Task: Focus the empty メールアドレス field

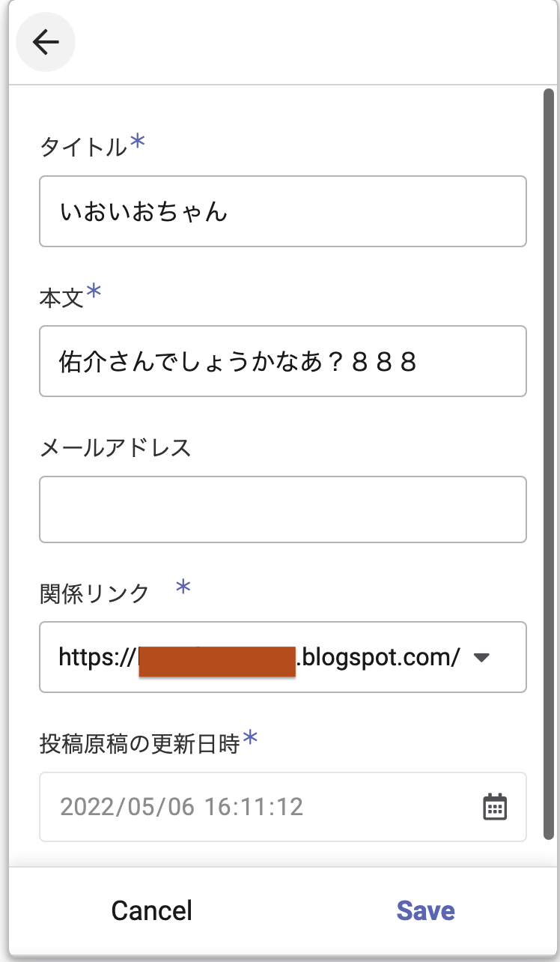Action: point(282,509)
